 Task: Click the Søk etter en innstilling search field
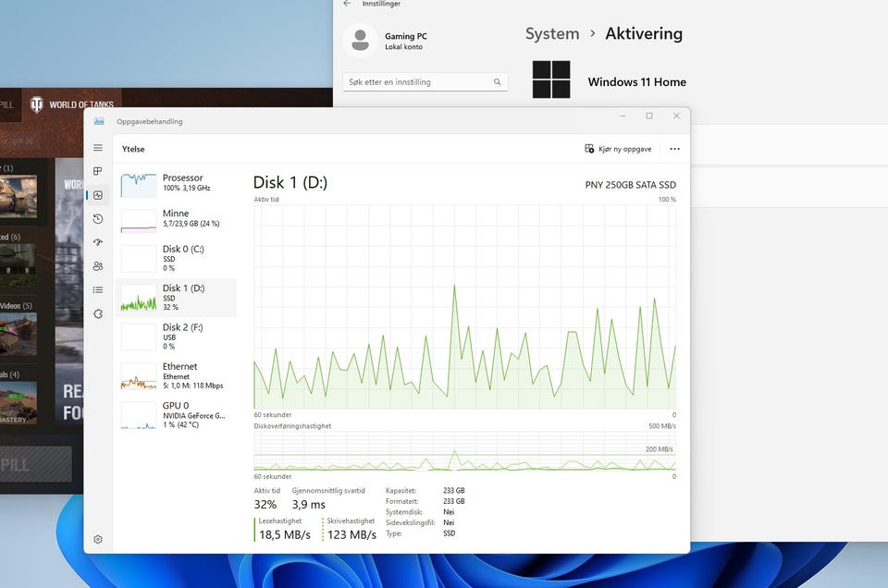click(425, 82)
